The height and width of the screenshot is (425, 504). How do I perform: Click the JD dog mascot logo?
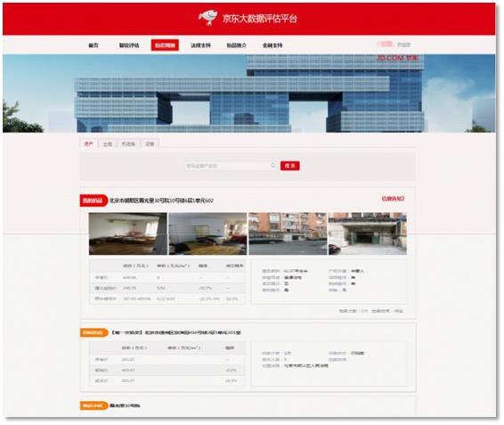point(208,18)
